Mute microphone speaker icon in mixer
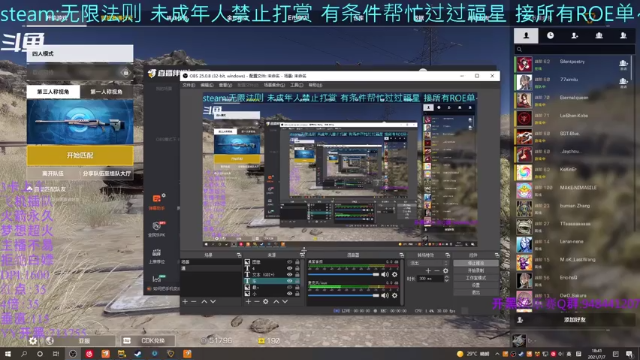 385,295
